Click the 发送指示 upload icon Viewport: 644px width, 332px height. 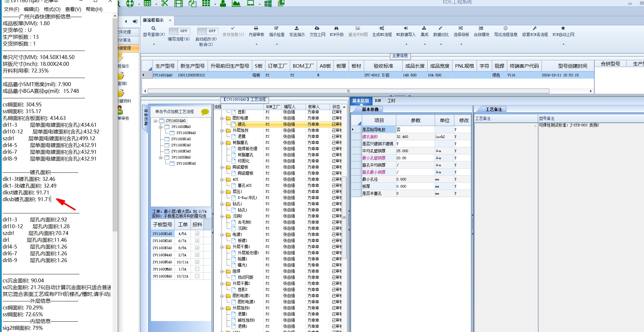tap(297, 28)
